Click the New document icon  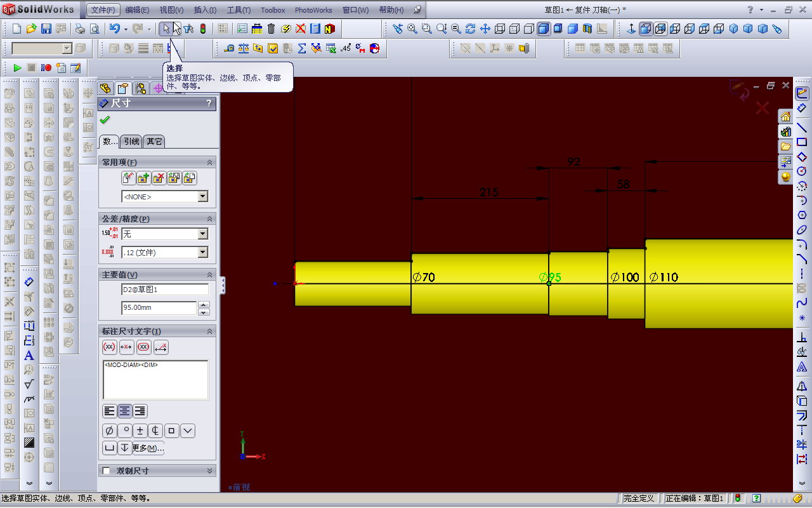(17, 29)
